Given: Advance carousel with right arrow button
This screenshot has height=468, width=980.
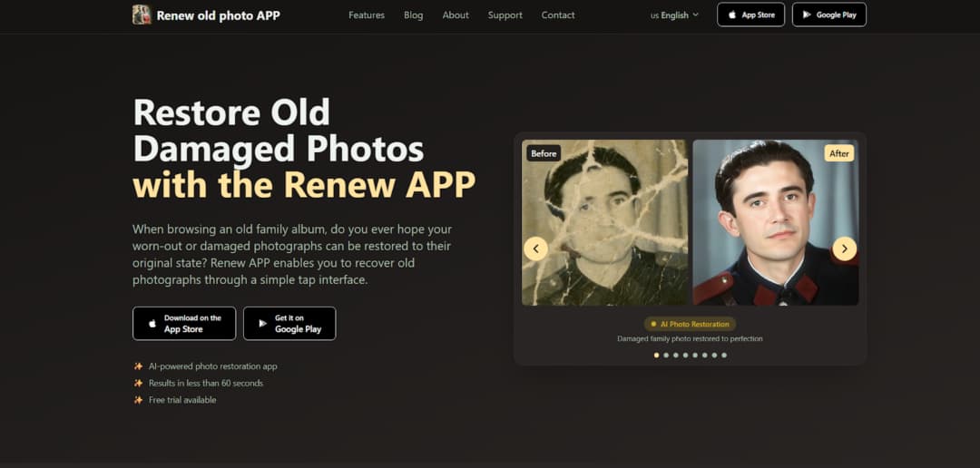Looking at the screenshot, I should tap(845, 249).
